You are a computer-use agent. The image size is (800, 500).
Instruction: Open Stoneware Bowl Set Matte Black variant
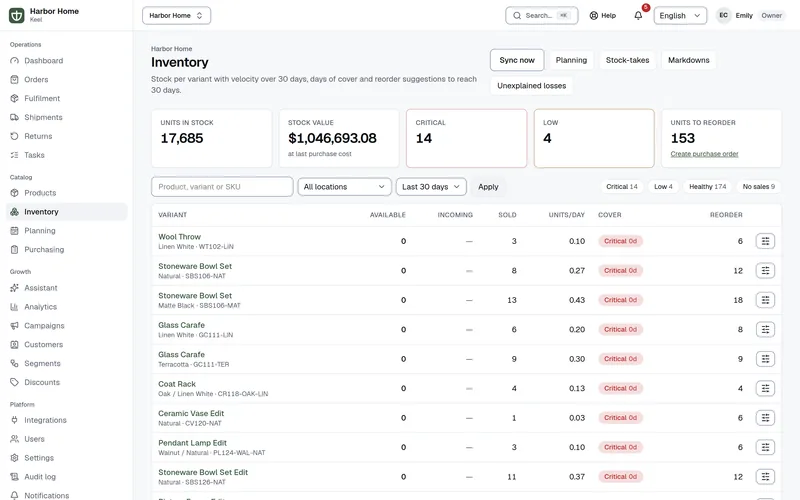pos(195,296)
